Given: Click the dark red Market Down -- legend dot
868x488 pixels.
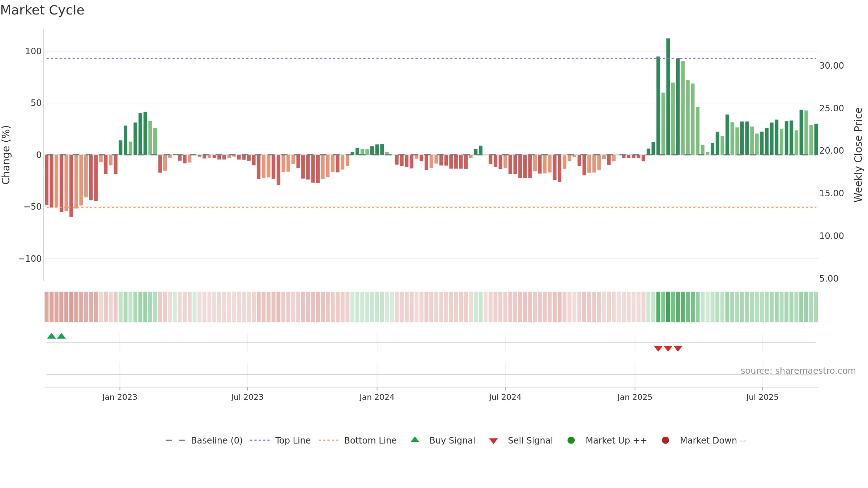Looking at the screenshot, I should click(665, 440).
